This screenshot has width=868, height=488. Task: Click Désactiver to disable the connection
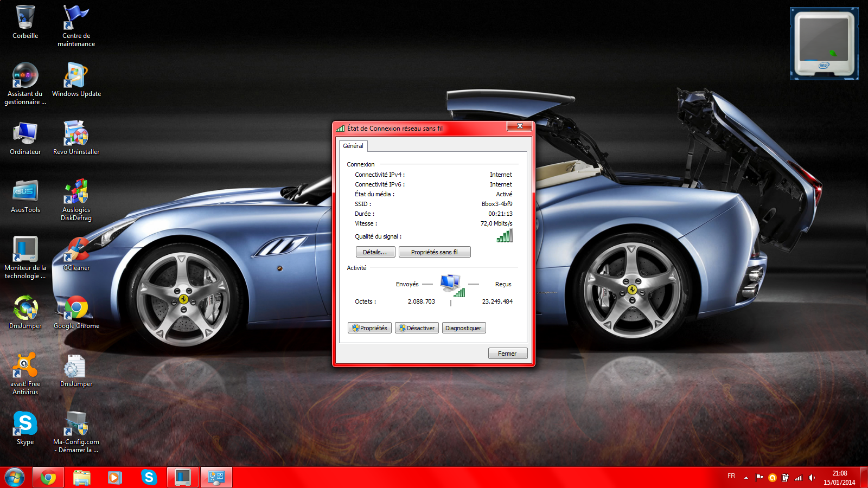(x=417, y=328)
